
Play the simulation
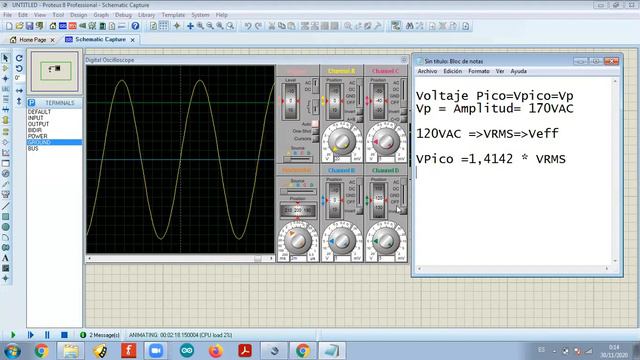(13, 335)
